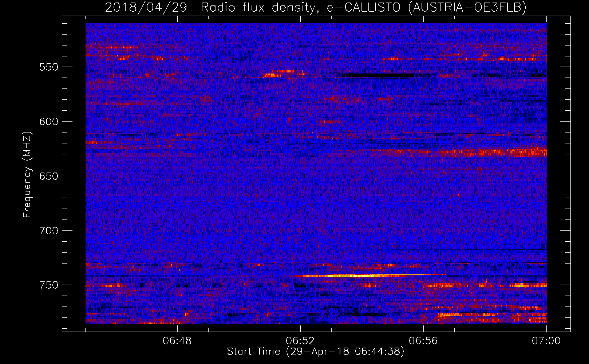Screen dimensions: 589x364
Task: Click the 650 frequency tick label
Action: [x=49, y=176]
